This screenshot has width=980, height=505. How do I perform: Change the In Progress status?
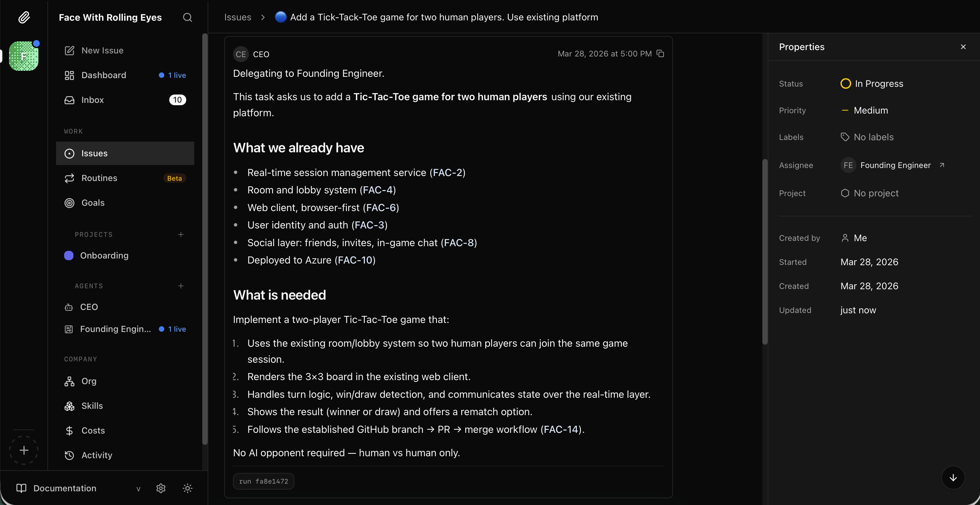(872, 84)
